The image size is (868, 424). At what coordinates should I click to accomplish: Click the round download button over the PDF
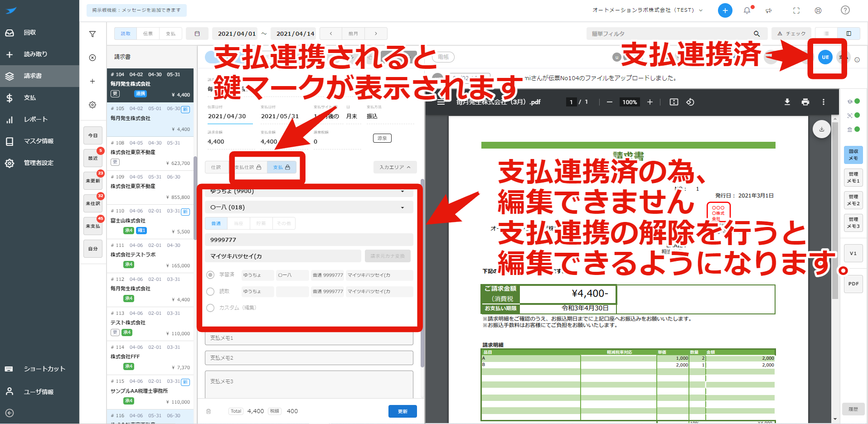(x=821, y=129)
